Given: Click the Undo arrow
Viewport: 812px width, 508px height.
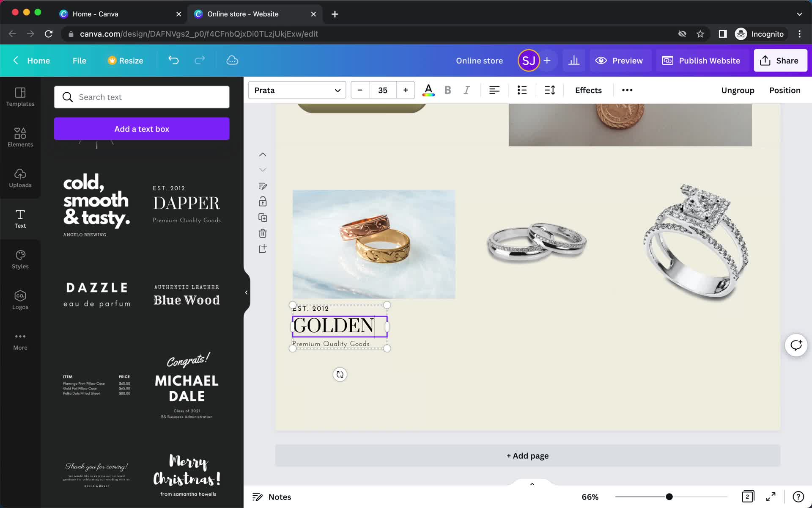Looking at the screenshot, I should pyautogui.click(x=173, y=60).
